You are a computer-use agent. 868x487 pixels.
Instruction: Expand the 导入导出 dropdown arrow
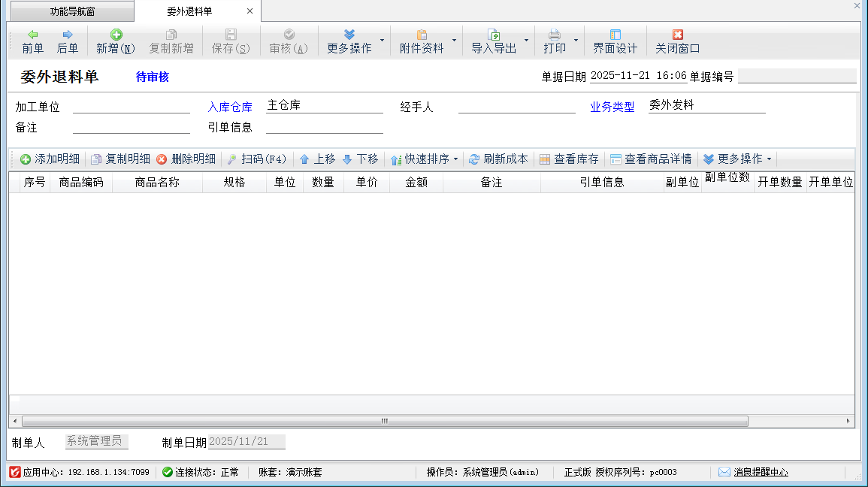(526, 41)
